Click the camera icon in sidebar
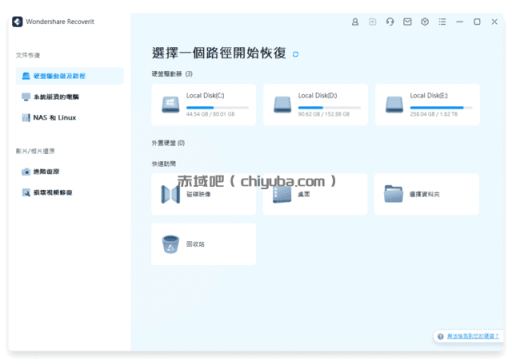512x364 pixels. (26, 172)
